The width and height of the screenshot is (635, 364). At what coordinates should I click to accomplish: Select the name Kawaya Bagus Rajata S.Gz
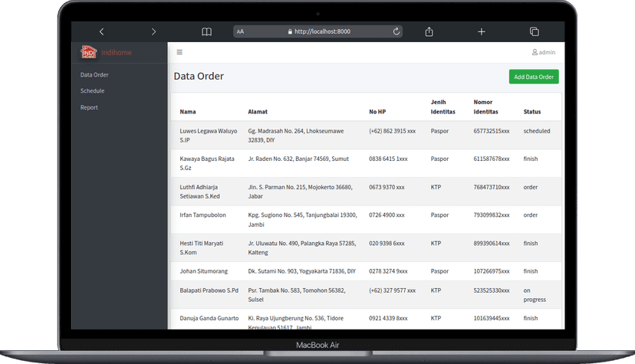(207, 163)
